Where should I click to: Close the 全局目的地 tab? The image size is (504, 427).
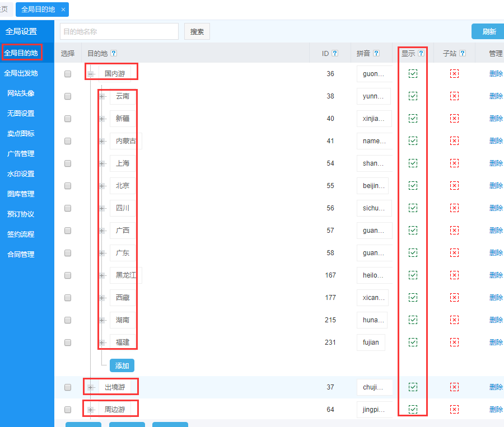tap(63, 10)
